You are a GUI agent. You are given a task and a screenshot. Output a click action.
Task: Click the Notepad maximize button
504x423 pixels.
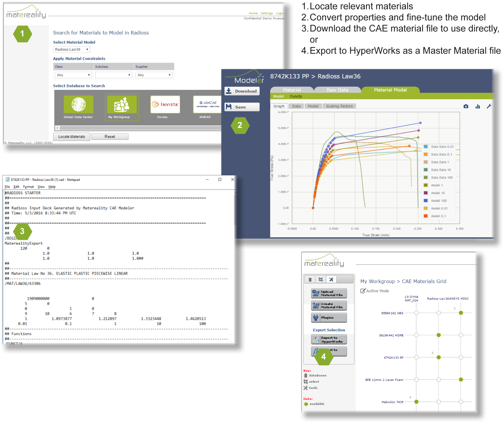click(x=220, y=179)
